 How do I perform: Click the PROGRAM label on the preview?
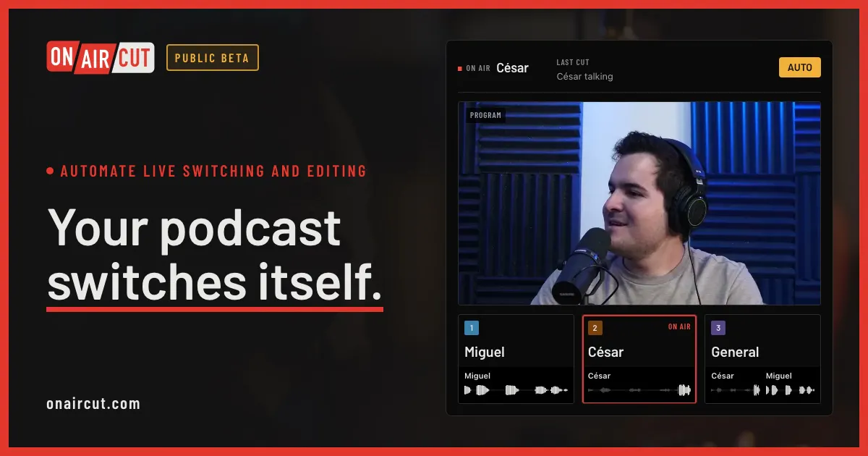click(485, 115)
